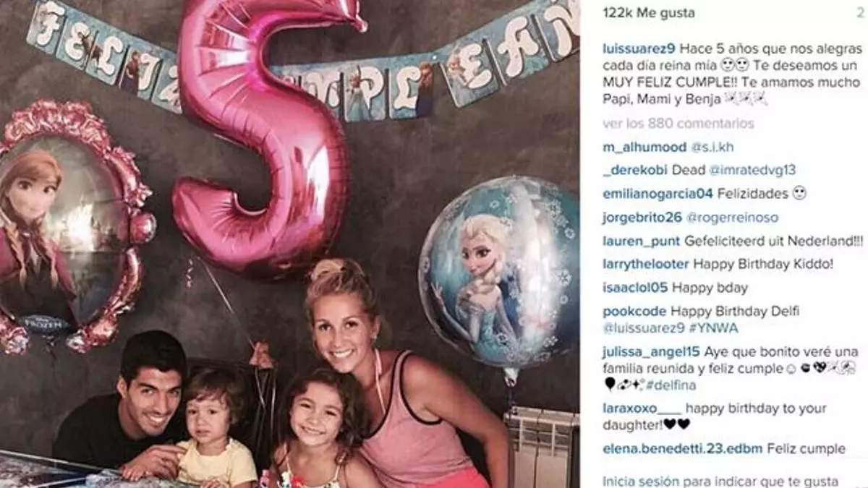The height and width of the screenshot is (488, 868).
Task: Open isaaclol05's profile
Action: [636, 288]
